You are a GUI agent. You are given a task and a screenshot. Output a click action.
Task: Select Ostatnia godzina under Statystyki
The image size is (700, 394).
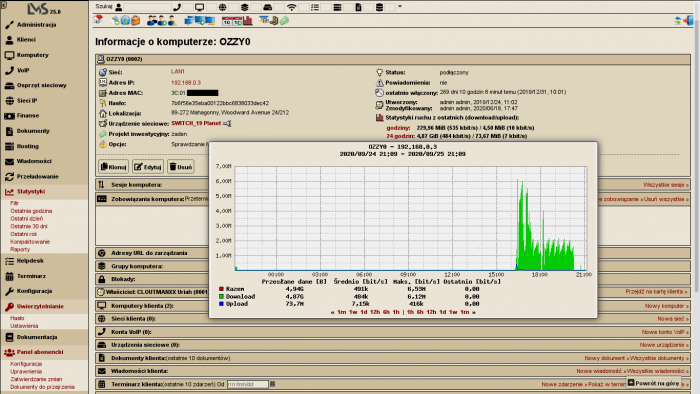pyautogui.click(x=31, y=211)
